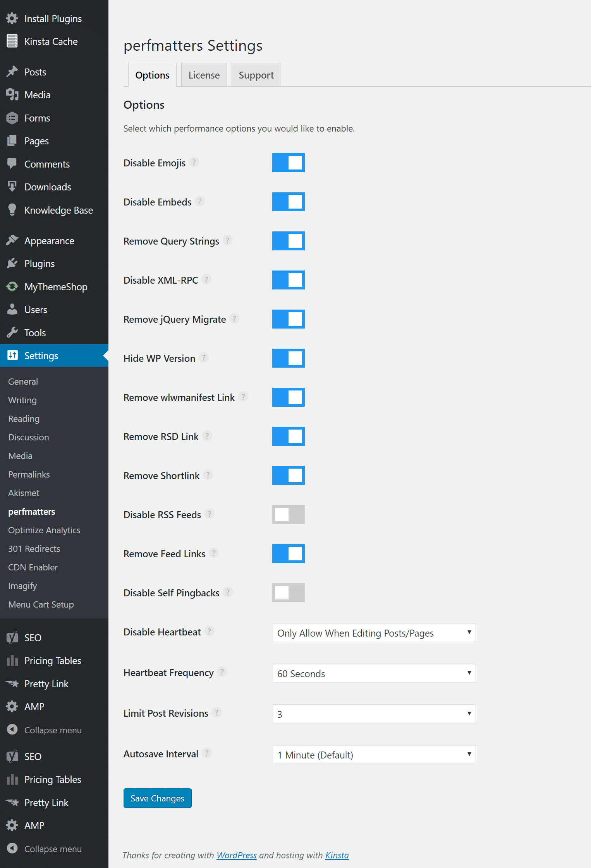Image resolution: width=591 pixels, height=868 pixels.
Task: Click the Save Changes button
Action: [157, 798]
